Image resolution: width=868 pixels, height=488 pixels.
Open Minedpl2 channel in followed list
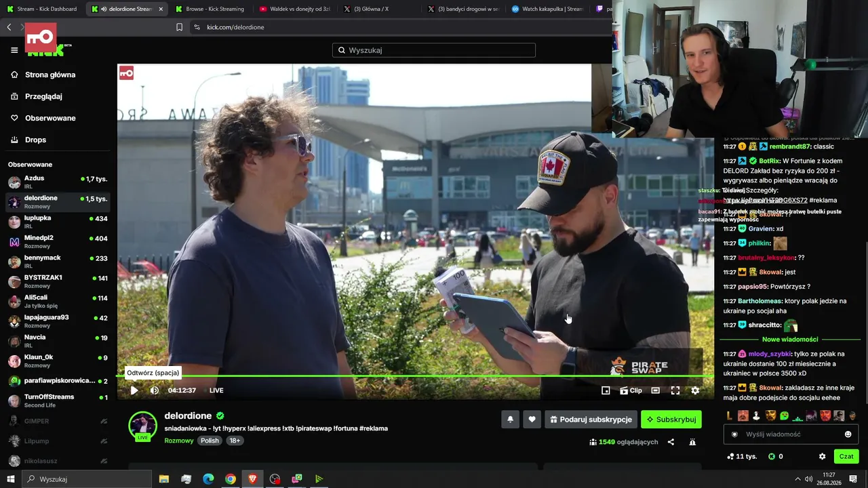[58, 242]
